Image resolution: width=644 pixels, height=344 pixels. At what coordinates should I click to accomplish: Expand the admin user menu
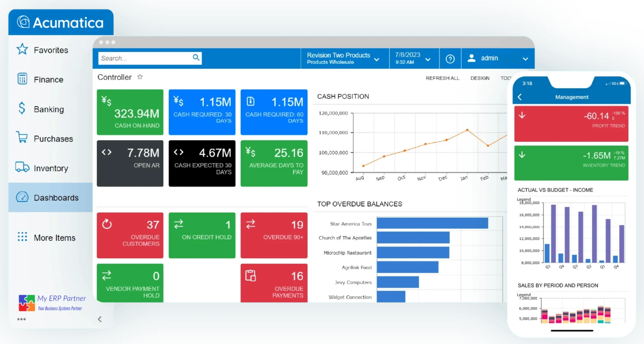525,59
